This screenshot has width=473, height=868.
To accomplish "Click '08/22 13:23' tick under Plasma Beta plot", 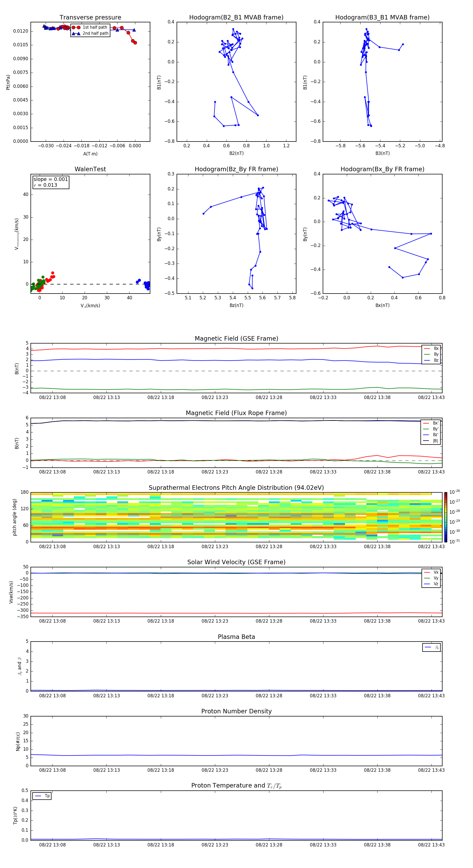I will click(x=215, y=695).
